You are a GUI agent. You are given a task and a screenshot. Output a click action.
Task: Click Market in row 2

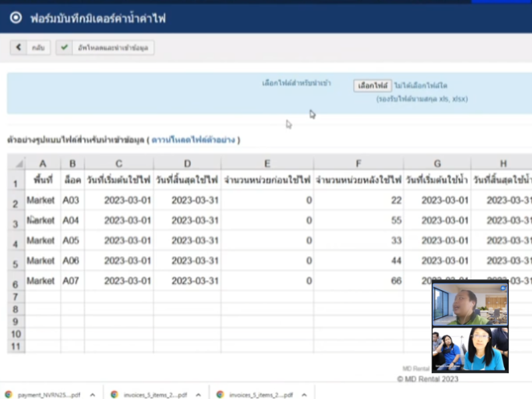click(x=41, y=201)
